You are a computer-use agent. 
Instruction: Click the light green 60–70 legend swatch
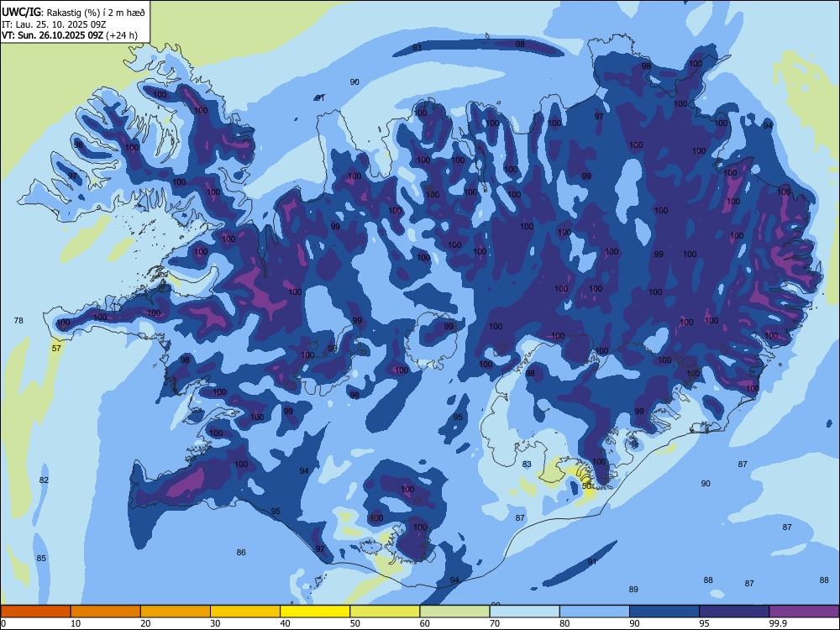click(454, 612)
